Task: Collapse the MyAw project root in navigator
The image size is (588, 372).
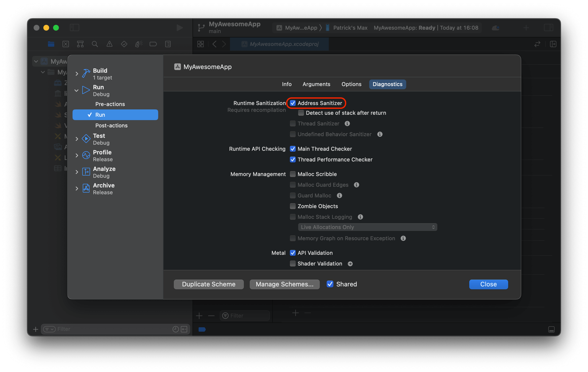Action: coord(36,61)
